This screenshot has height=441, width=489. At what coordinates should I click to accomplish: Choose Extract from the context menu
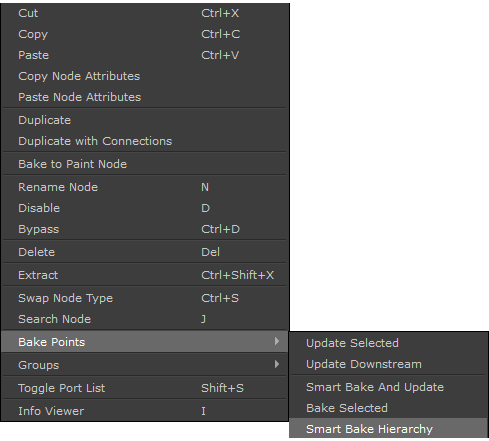145,275
